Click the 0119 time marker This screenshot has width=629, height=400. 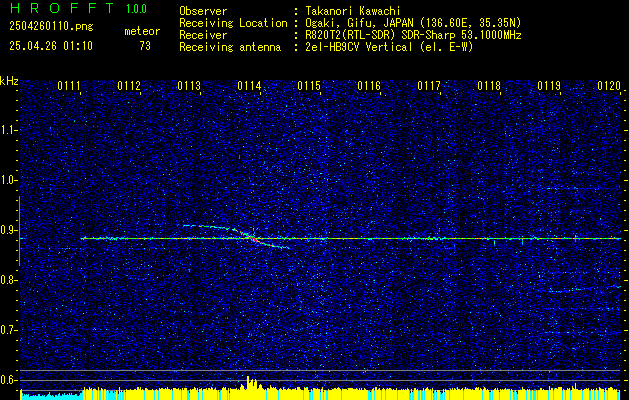point(549,86)
